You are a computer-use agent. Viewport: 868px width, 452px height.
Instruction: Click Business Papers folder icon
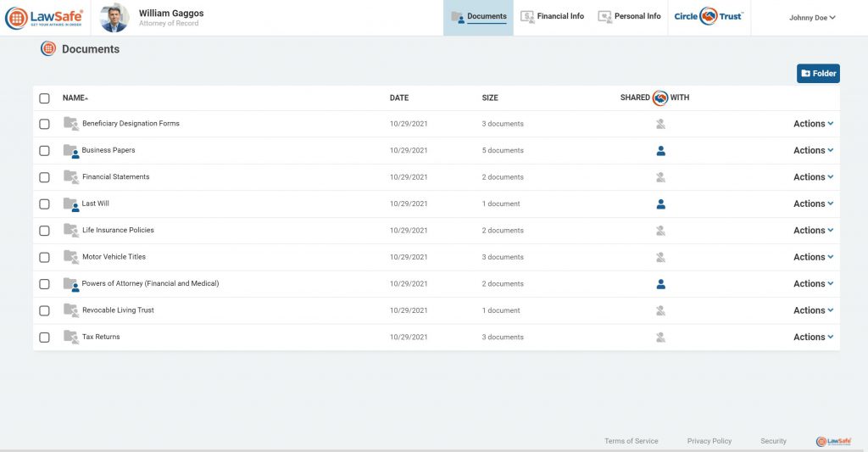(71, 151)
